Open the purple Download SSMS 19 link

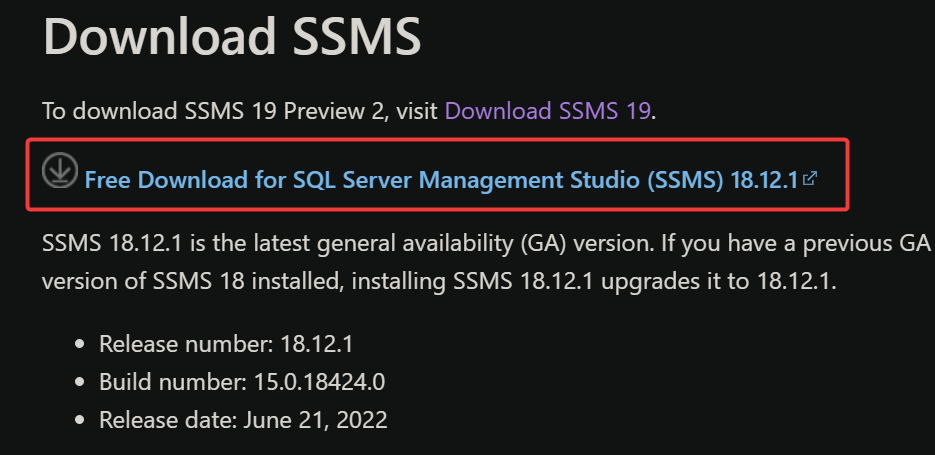pyautogui.click(x=547, y=110)
